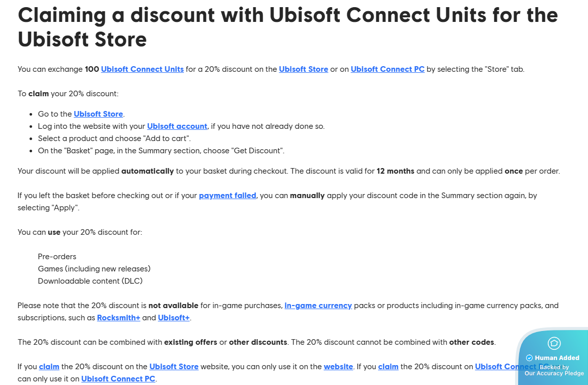Open the in-game currency link
This screenshot has height=385, width=588.
click(x=318, y=306)
